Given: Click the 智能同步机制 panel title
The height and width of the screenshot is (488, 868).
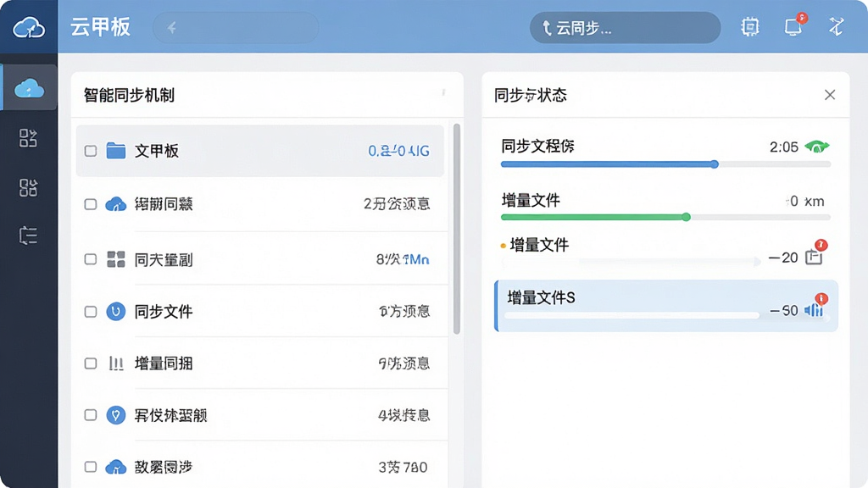Looking at the screenshot, I should pyautogui.click(x=129, y=95).
